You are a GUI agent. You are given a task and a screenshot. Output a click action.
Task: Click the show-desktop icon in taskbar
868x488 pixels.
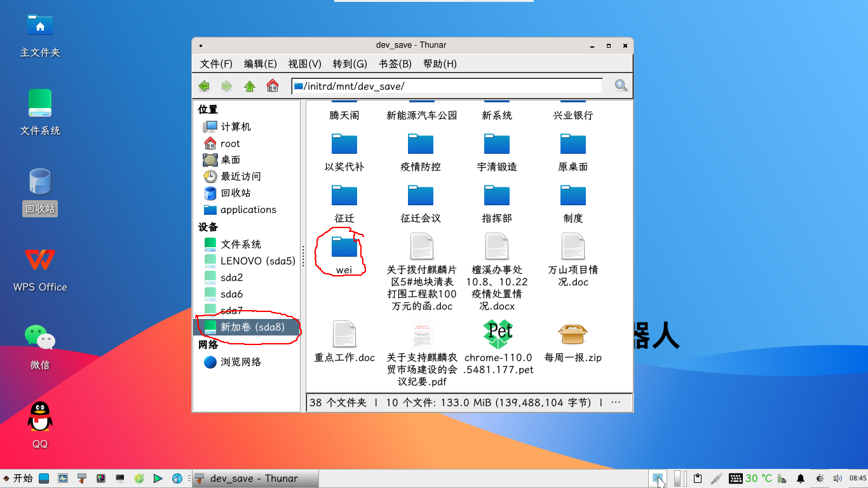point(44,478)
